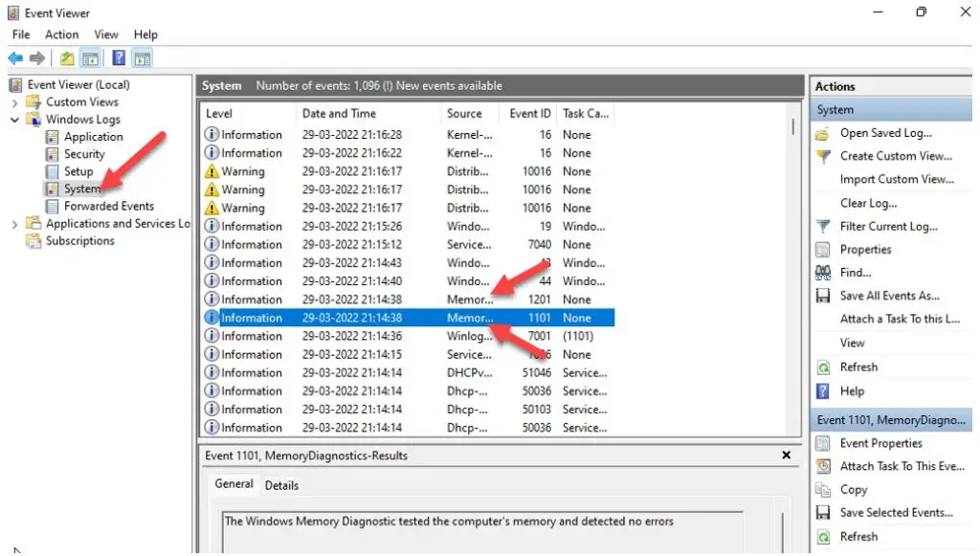This screenshot has width=980, height=556.
Task: Click the Forwarded Events log icon
Action: 53,206
